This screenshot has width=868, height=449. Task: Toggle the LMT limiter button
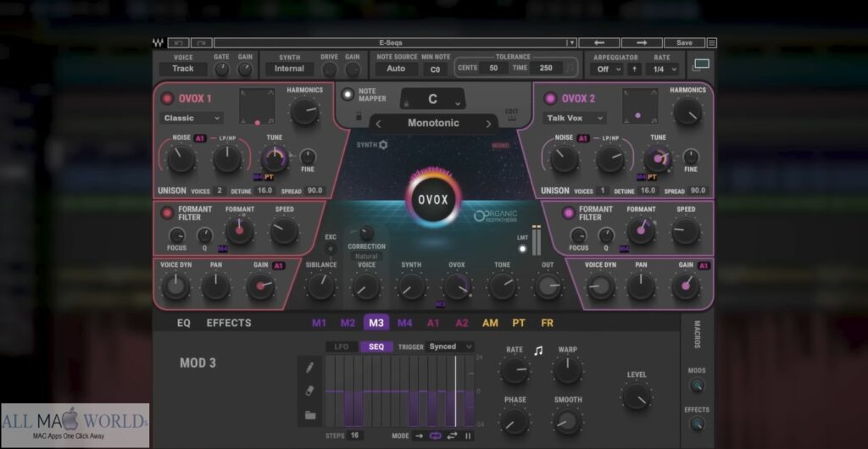pos(522,248)
